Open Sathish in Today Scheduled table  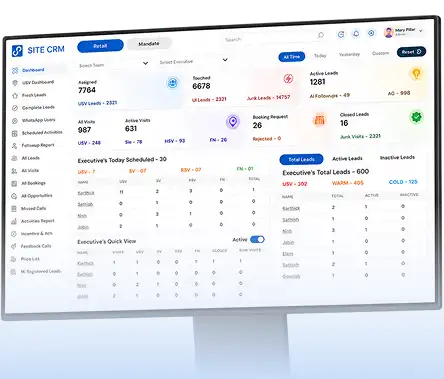point(85,204)
